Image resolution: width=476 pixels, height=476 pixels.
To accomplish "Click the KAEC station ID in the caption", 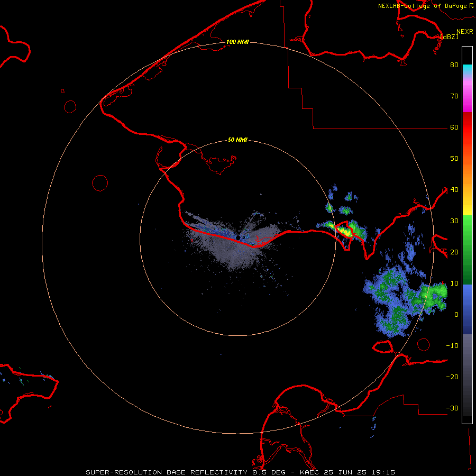I will click(x=310, y=472).
